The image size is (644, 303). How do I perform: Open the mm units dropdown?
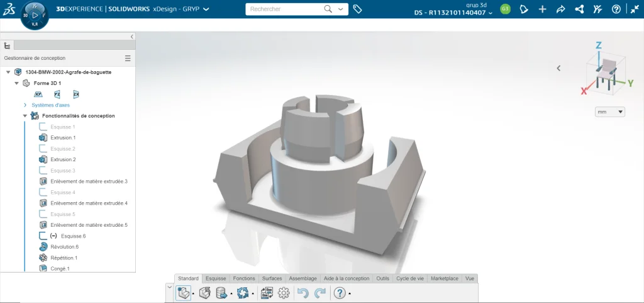pos(609,111)
